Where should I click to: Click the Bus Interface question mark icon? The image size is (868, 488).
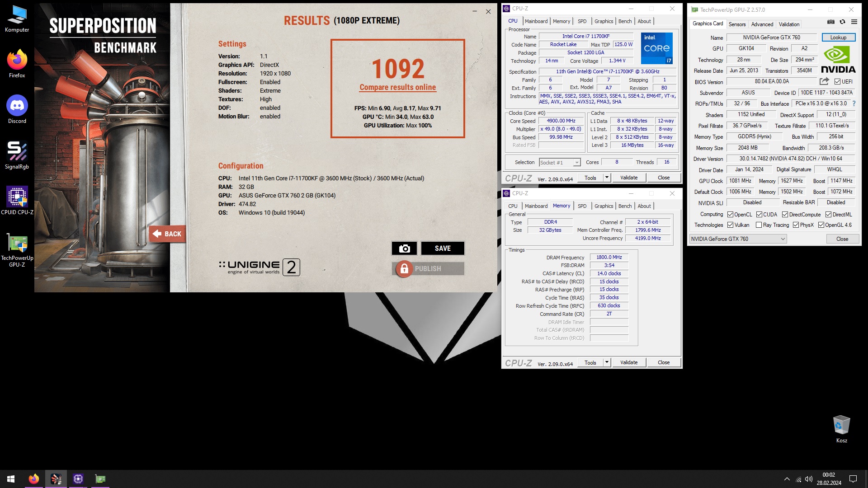[854, 103]
